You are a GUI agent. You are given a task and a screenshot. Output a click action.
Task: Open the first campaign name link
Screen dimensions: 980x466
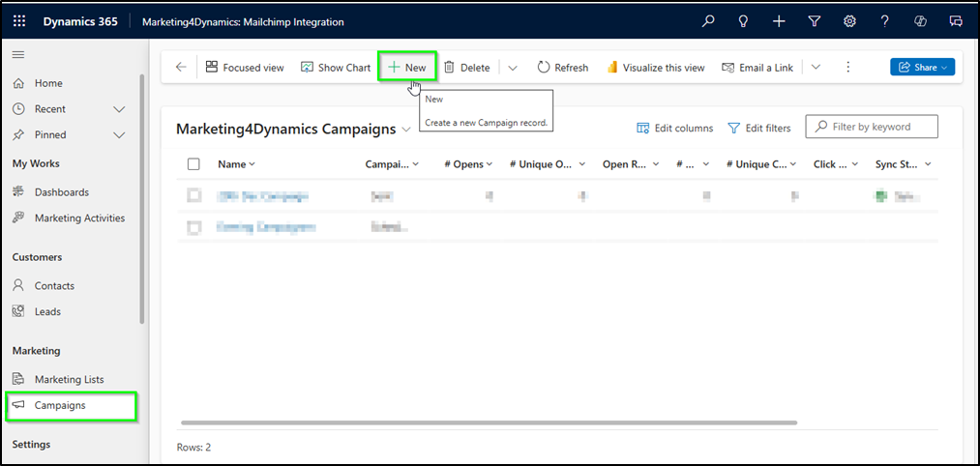point(262,196)
